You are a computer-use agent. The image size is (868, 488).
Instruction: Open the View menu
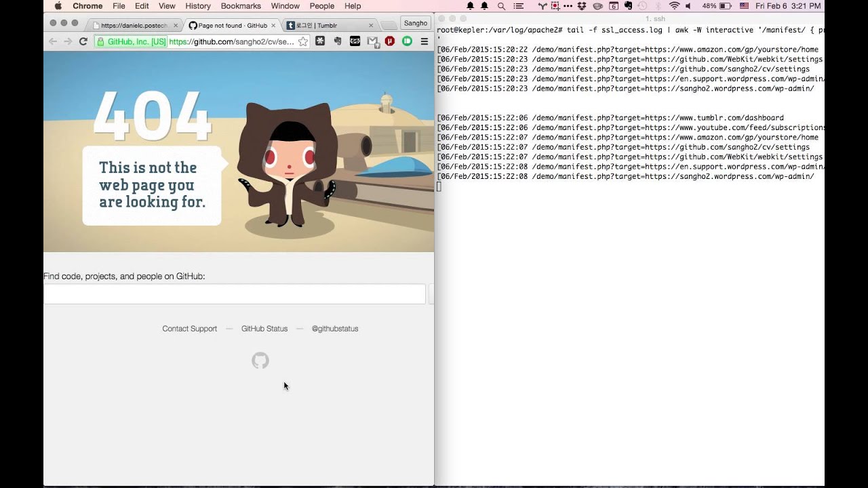167,6
